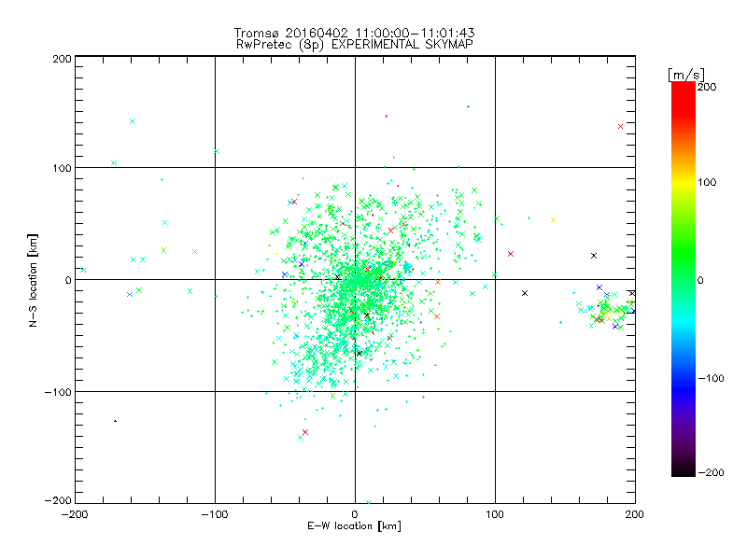Click the x-axis tick label '-200'

pos(75,514)
